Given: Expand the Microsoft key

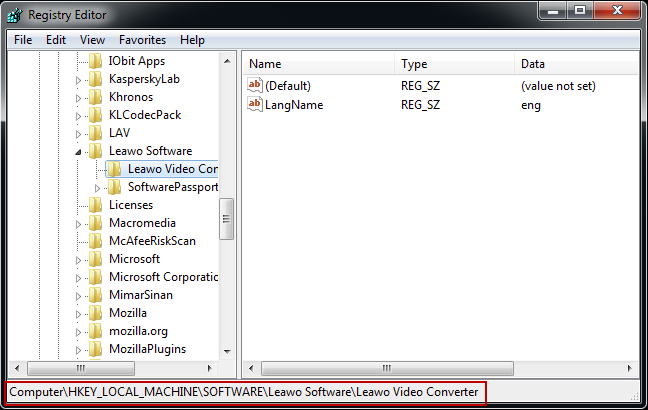Looking at the screenshot, I should [78, 260].
